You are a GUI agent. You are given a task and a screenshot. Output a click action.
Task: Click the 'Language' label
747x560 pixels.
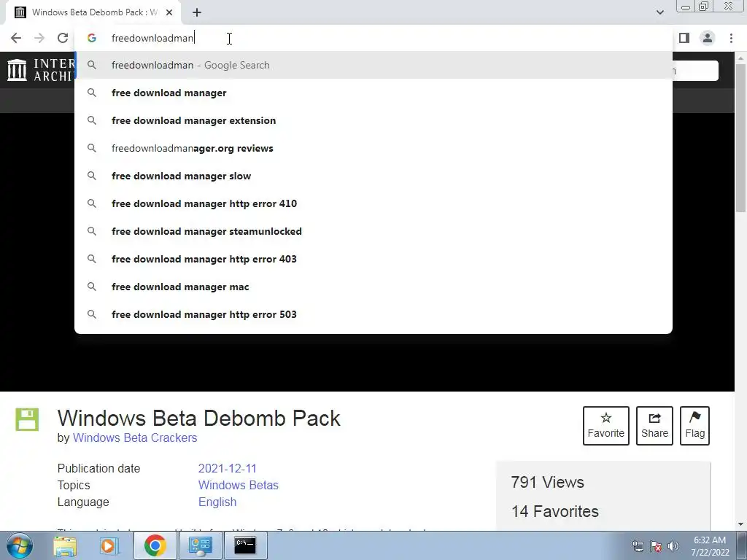pyautogui.click(x=83, y=502)
